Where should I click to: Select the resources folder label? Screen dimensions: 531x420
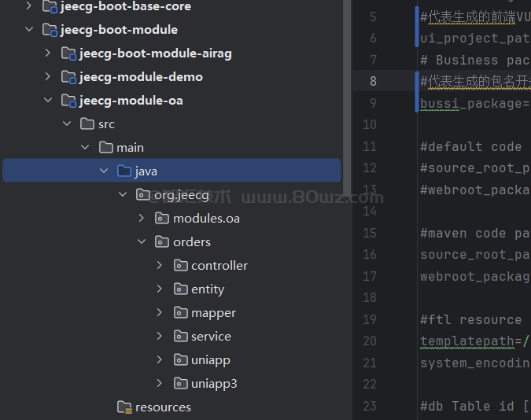pos(163,407)
